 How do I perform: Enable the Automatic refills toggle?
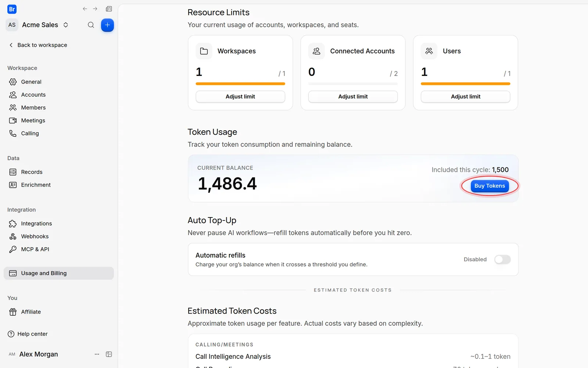[502, 259]
